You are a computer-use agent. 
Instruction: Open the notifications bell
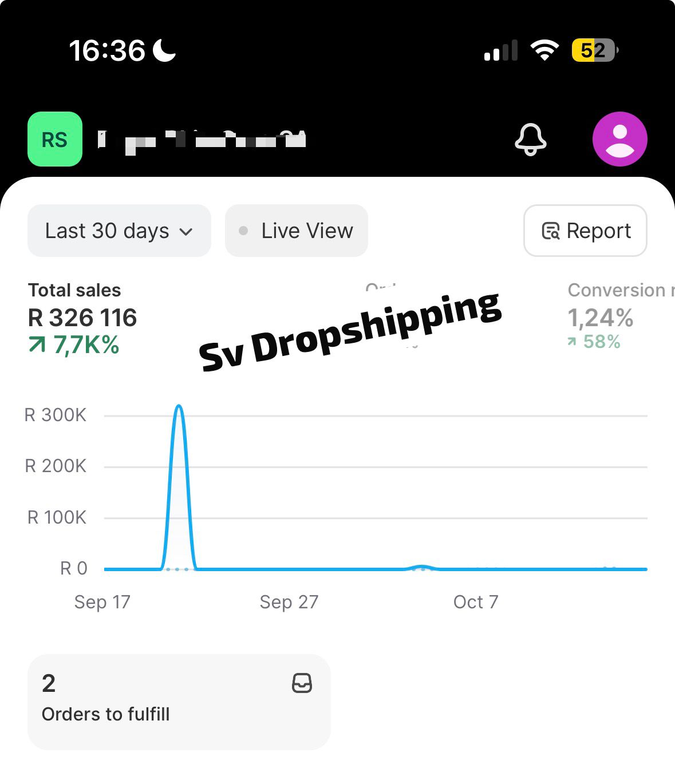click(x=531, y=139)
